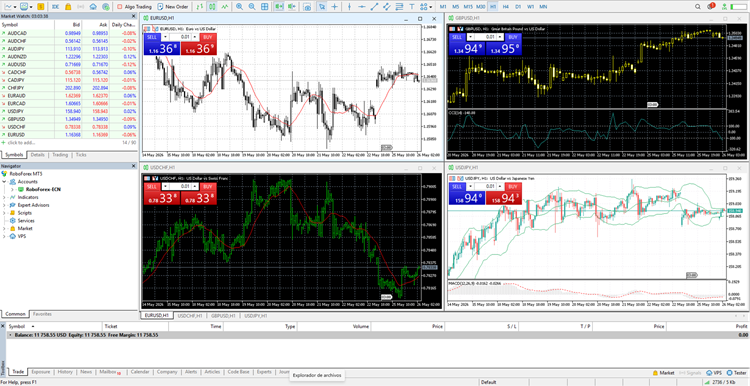
Task: Click the yellow dollar symbols icon
Action: point(41,7)
